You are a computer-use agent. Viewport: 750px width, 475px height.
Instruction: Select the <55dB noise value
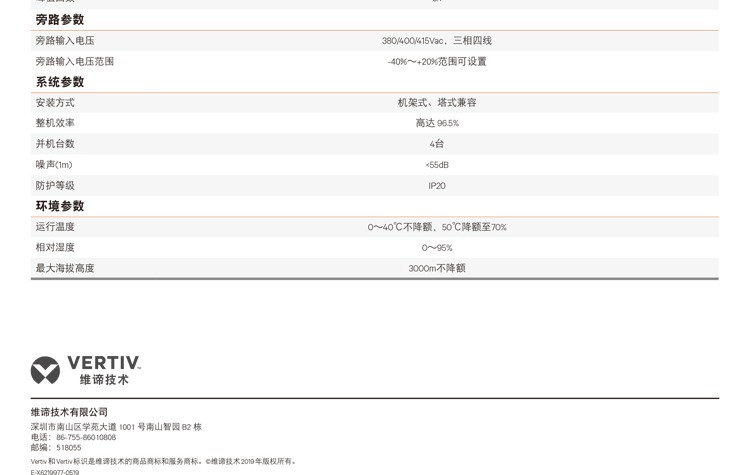pyautogui.click(x=437, y=165)
